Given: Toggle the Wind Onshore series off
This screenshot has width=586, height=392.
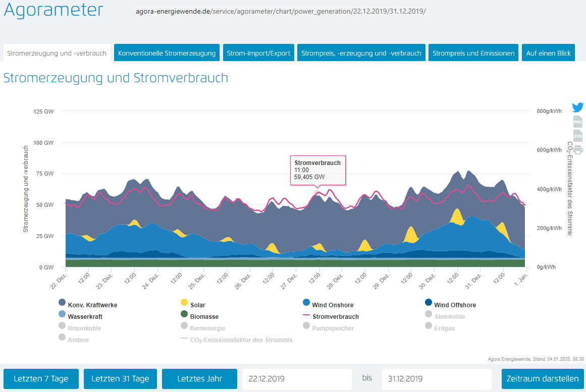Looking at the screenshot, I should (x=333, y=305).
